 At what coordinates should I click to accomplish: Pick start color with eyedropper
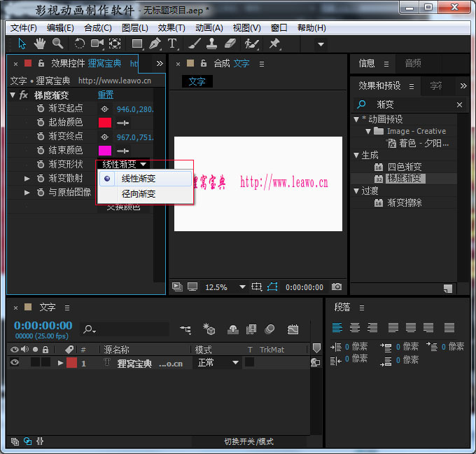click(x=122, y=123)
